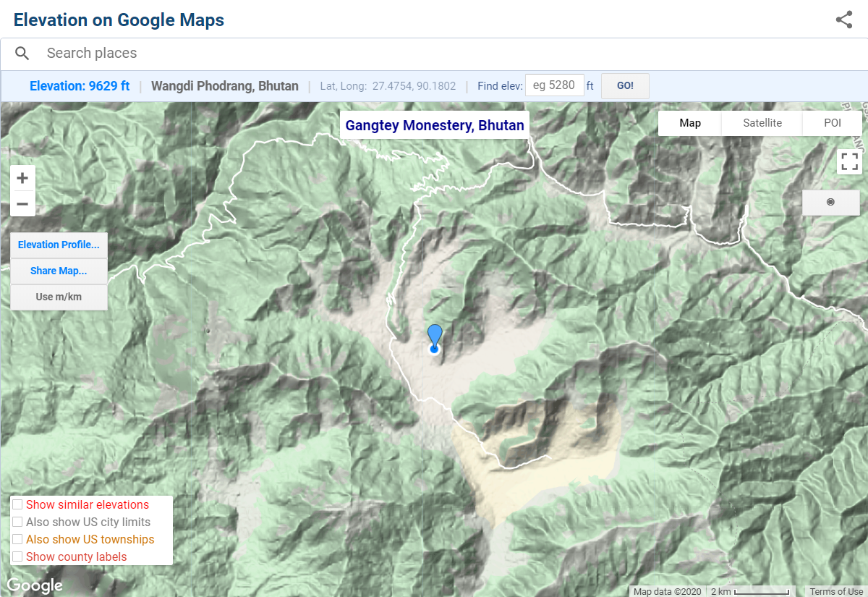868x597 pixels.
Task: Click the share icon at top right
Action: (844, 20)
